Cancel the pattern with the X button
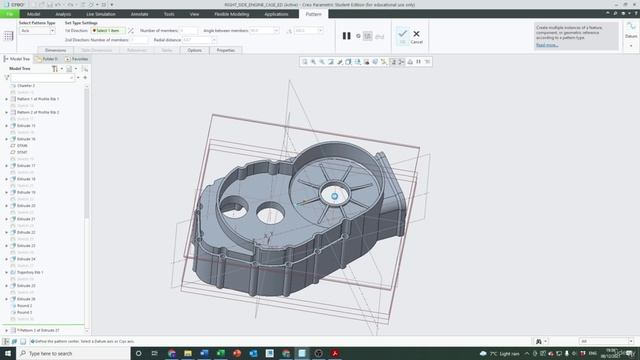 click(416, 36)
